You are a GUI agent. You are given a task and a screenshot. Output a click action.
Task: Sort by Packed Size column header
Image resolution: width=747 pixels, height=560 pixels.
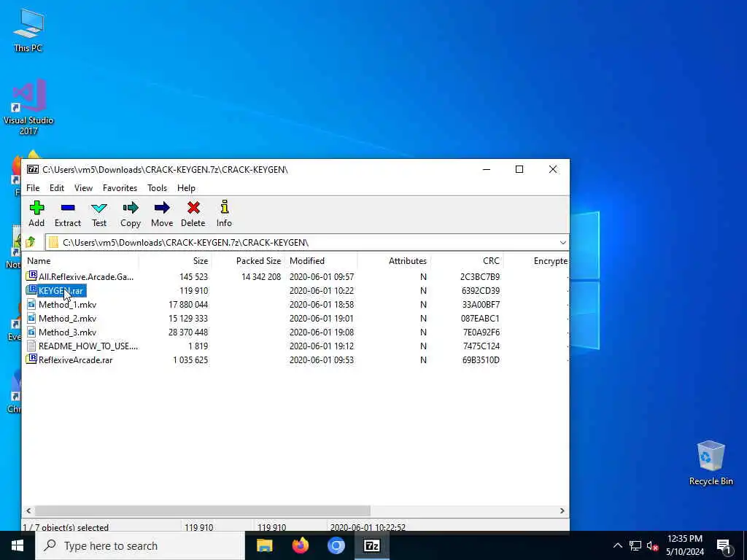tap(248, 261)
